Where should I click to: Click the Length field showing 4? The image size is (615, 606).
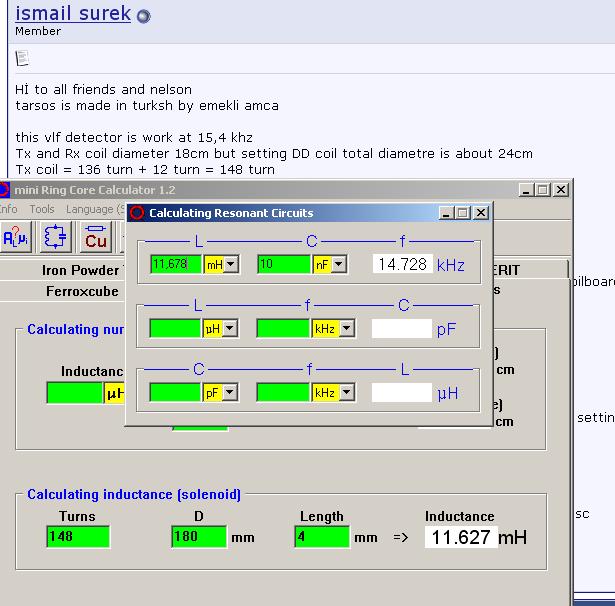[x=321, y=537]
